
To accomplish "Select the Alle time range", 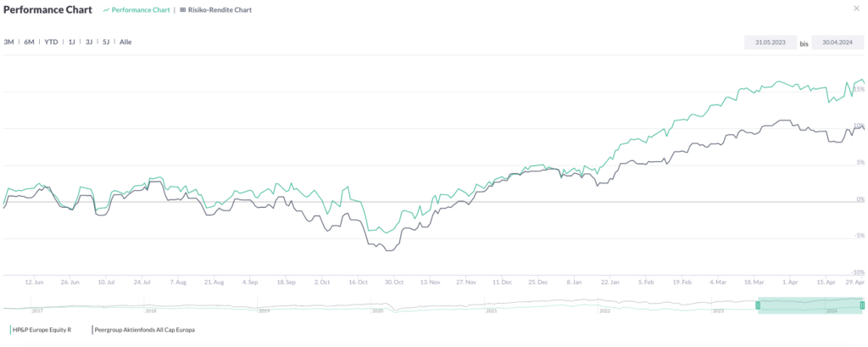I will click(125, 42).
